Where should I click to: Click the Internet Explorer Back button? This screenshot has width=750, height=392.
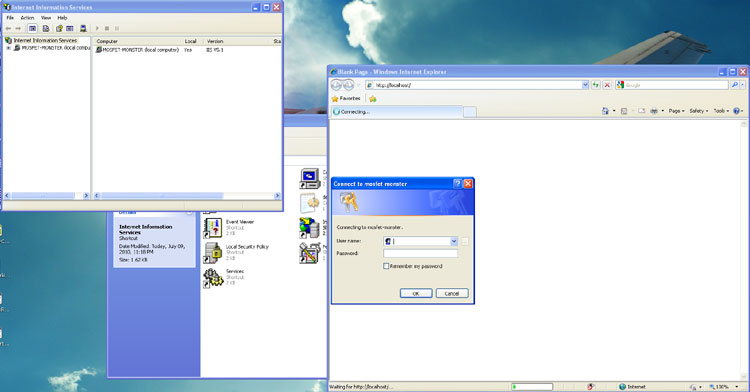click(336, 85)
